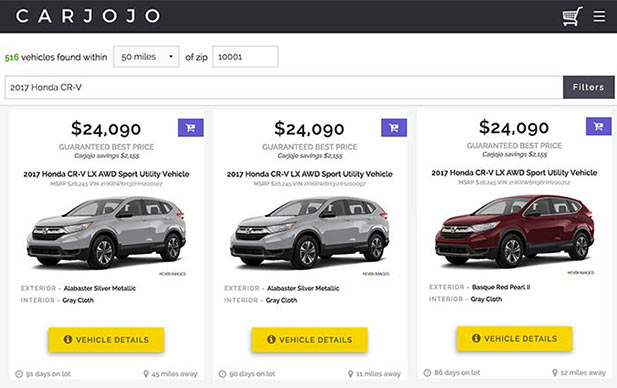
Task: Click the silver CR-V photo, 90 days on lot
Action: coord(310,232)
